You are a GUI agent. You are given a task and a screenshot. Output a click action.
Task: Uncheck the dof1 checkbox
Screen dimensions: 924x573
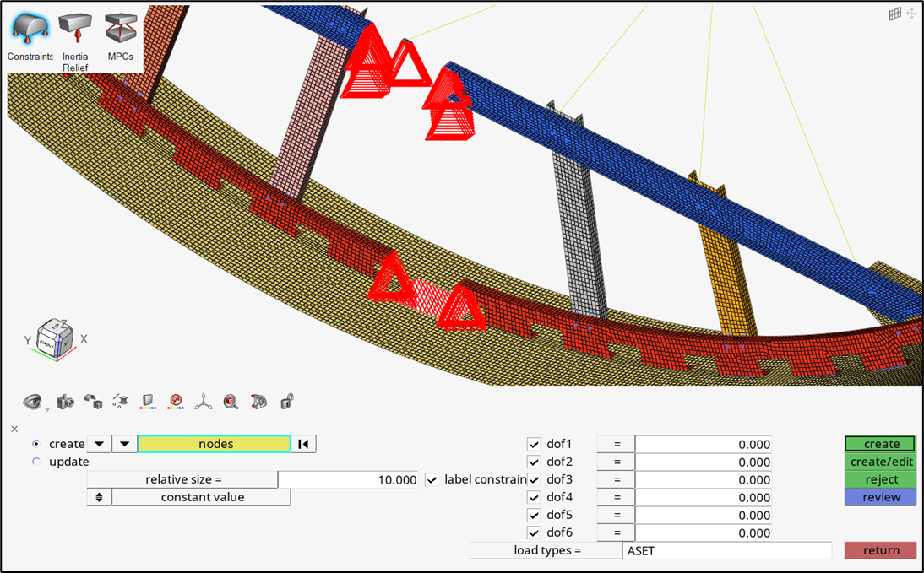coord(534,444)
